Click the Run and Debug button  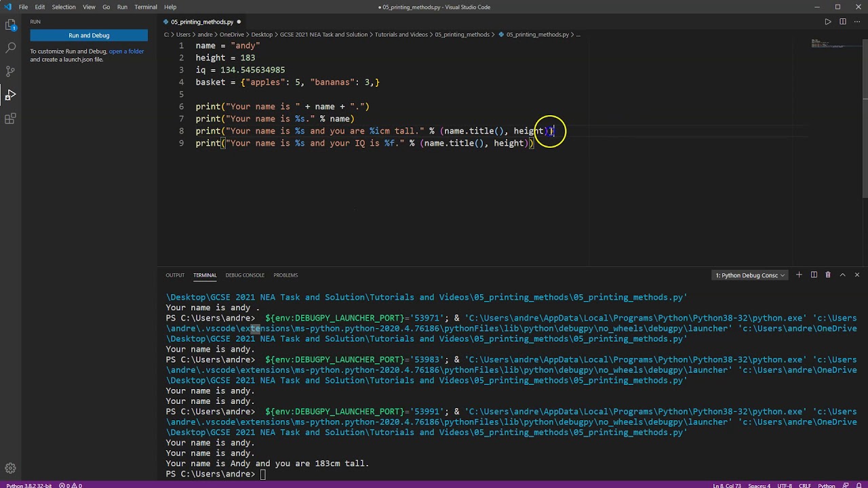[x=89, y=35]
